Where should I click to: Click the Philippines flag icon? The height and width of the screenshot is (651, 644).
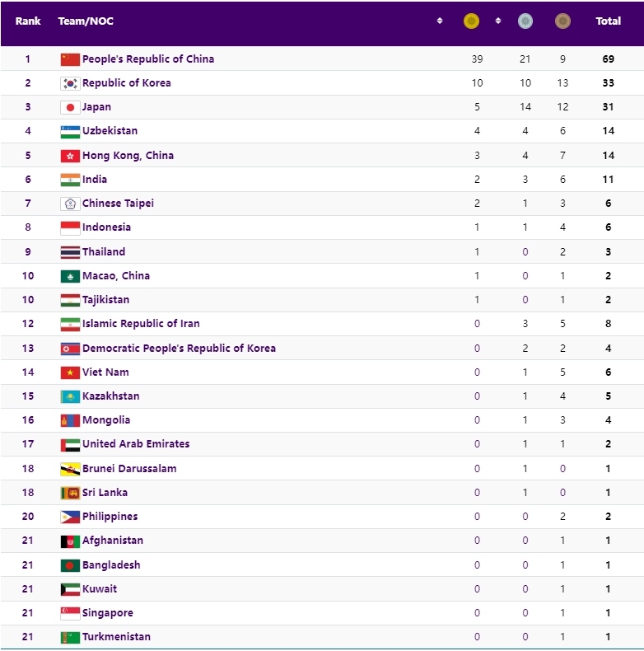tap(70, 517)
